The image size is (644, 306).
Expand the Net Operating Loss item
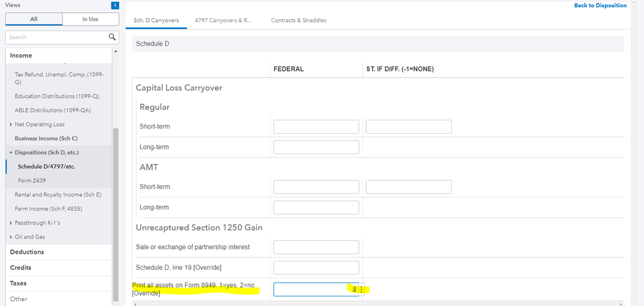point(11,125)
